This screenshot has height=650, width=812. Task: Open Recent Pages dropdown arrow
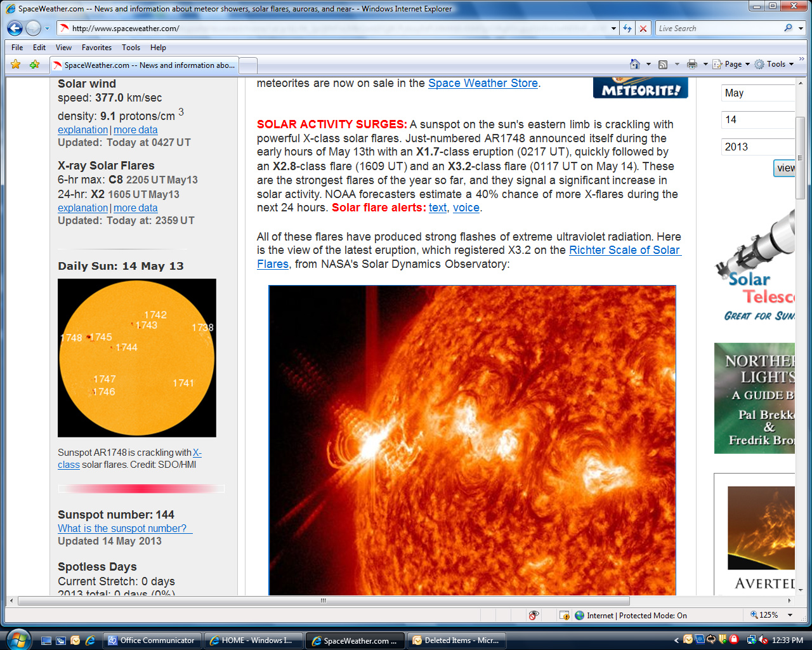tap(47, 29)
